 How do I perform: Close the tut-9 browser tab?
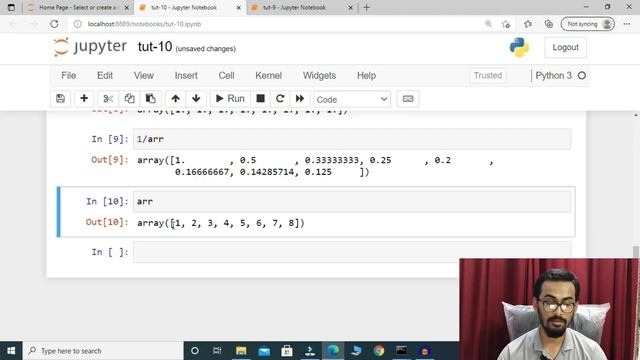(350, 7)
